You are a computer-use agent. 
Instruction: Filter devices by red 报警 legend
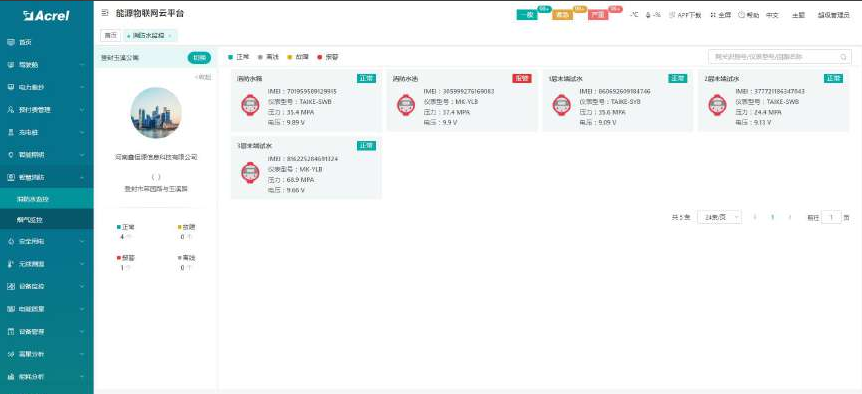click(x=328, y=57)
